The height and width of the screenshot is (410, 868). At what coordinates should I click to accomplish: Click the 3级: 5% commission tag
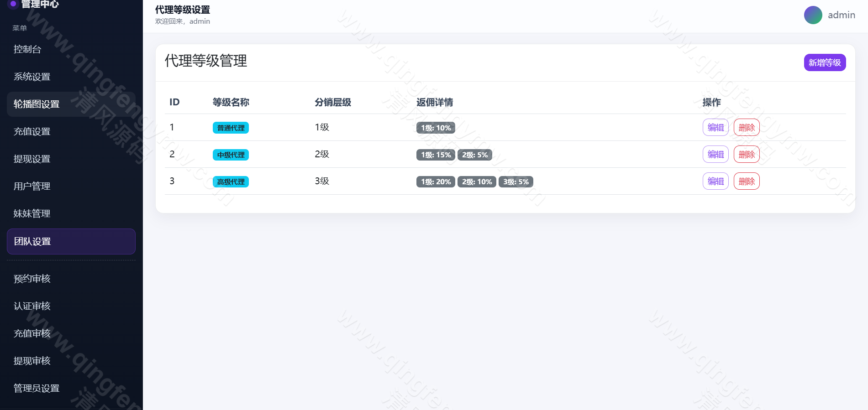[516, 182]
